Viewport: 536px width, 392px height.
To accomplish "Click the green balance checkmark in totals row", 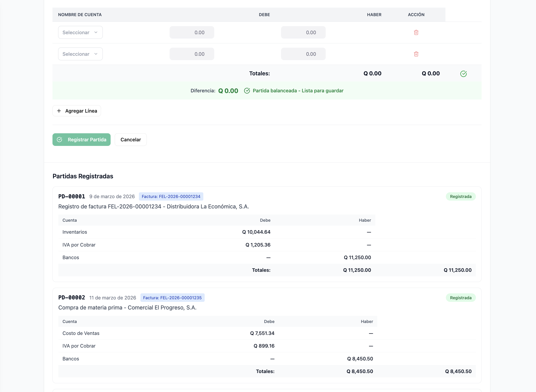I will point(464,74).
